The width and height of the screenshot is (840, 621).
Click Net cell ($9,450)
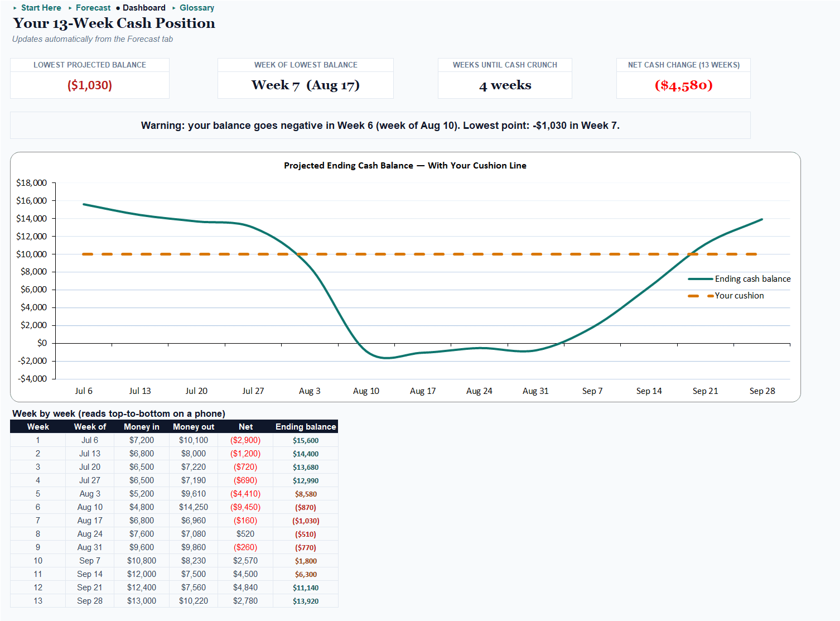pyautogui.click(x=245, y=507)
